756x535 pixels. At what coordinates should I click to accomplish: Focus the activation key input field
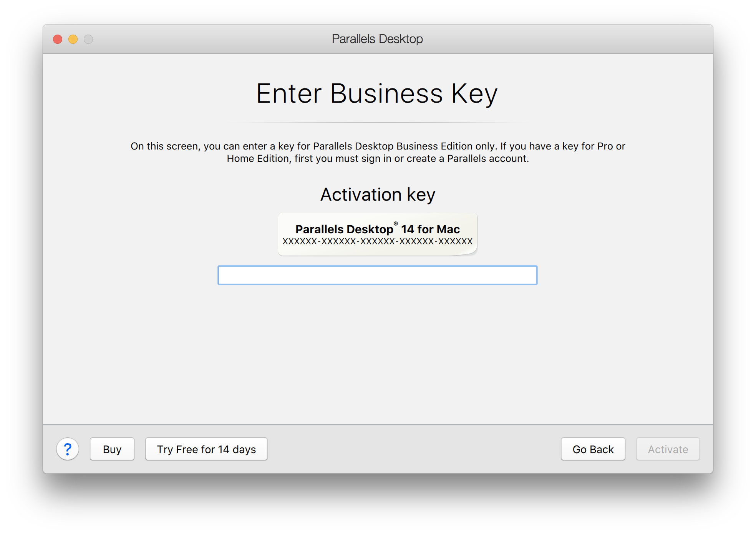tap(378, 275)
